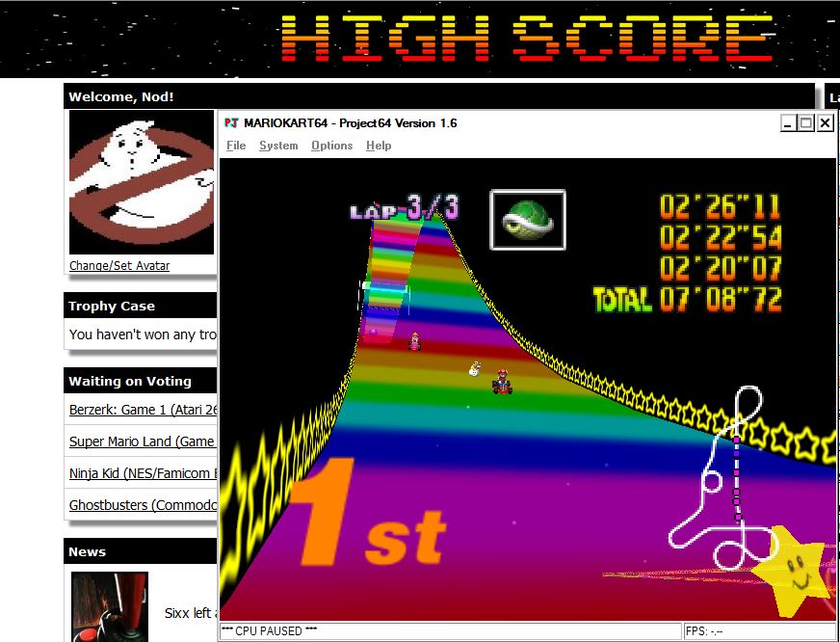840x642 pixels.
Task: Open the System menu
Action: (x=278, y=146)
